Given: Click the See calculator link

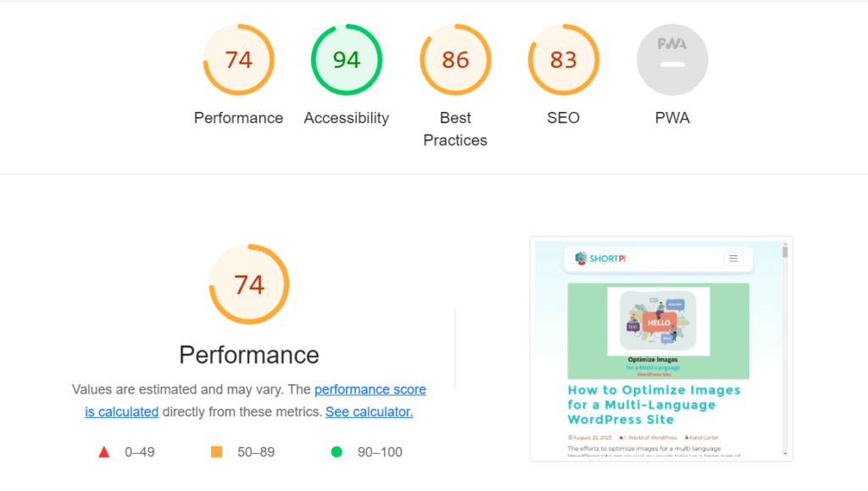Looking at the screenshot, I should [x=369, y=411].
